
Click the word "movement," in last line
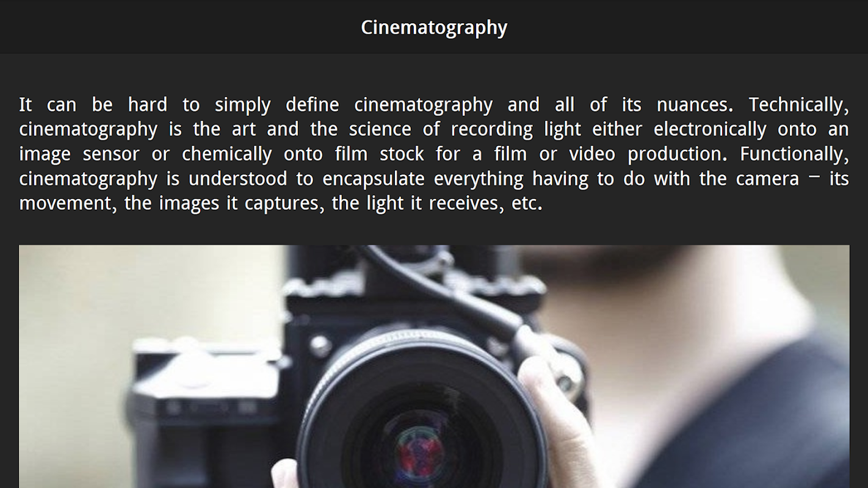click(x=68, y=204)
